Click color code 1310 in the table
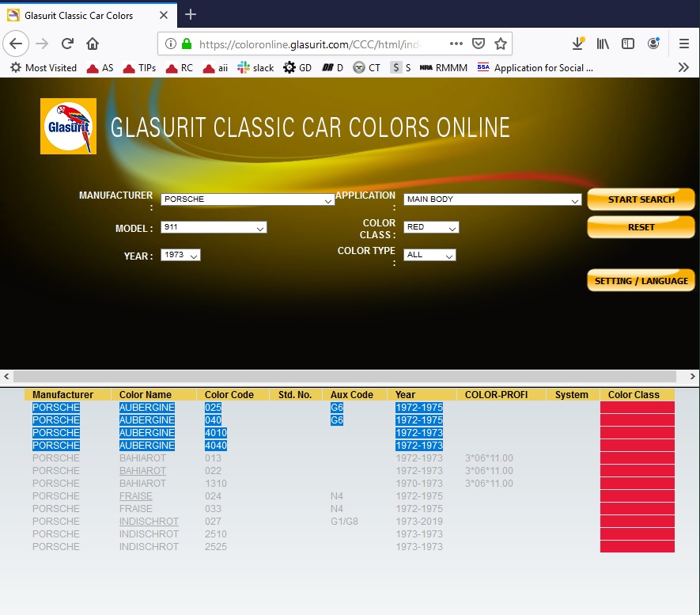The width and height of the screenshot is (700, 615). [x=216, y=484]
